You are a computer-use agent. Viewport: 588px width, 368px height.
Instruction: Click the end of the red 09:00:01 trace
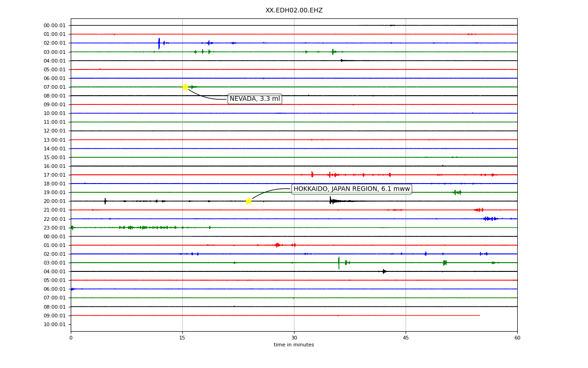(479, 315)
